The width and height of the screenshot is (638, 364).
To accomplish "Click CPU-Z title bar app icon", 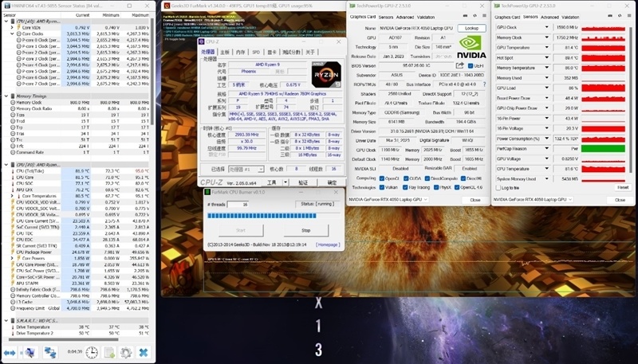I will point(202,41).
